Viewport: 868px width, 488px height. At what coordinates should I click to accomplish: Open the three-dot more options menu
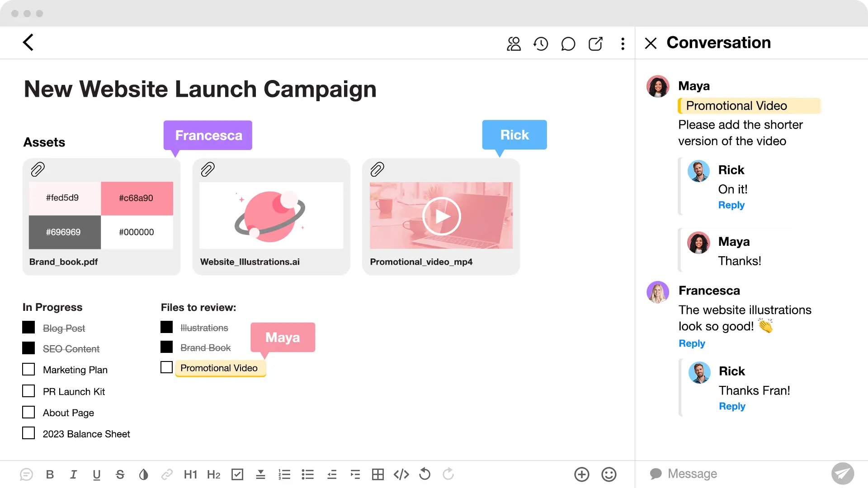[x=623, y=44]
